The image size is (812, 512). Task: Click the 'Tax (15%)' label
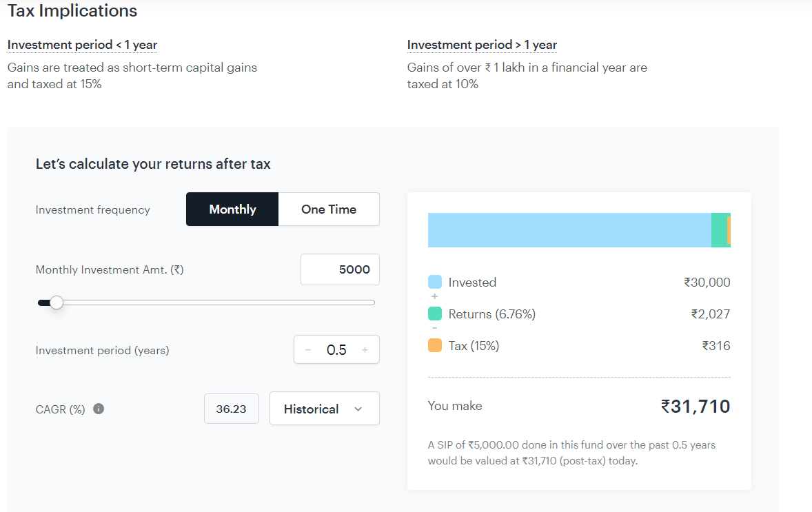click(x=474, y=346)
